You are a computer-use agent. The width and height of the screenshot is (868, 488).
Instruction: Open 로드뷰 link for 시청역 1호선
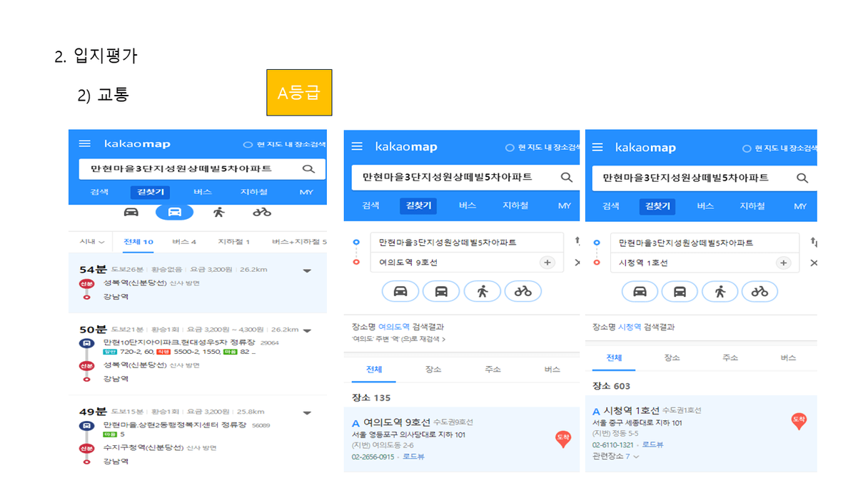pyautogui.click(x=652, y=444)
